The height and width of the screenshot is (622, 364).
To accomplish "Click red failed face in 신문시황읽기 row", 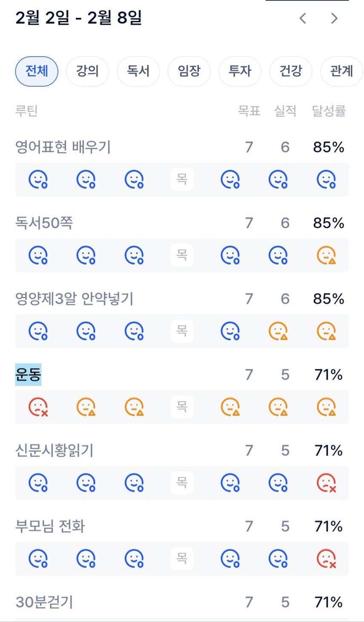I will pyautogui.click(x=327, y=483).
